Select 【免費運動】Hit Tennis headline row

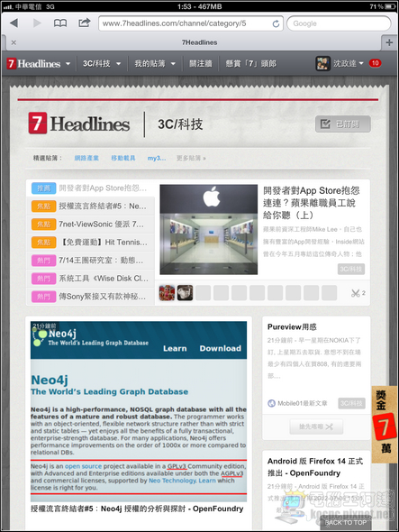pyautogui.click(x=90, y=243)
